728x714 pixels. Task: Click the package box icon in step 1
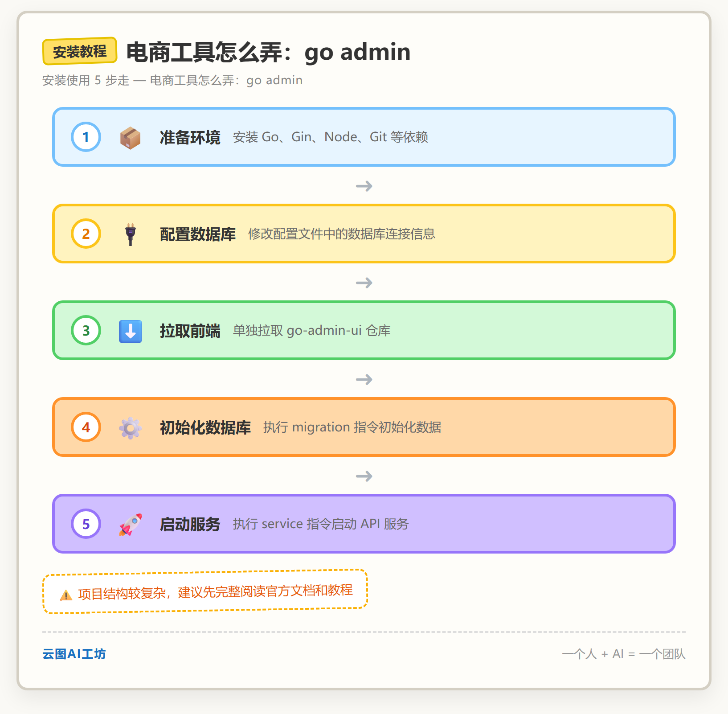(x=130, y=137)
